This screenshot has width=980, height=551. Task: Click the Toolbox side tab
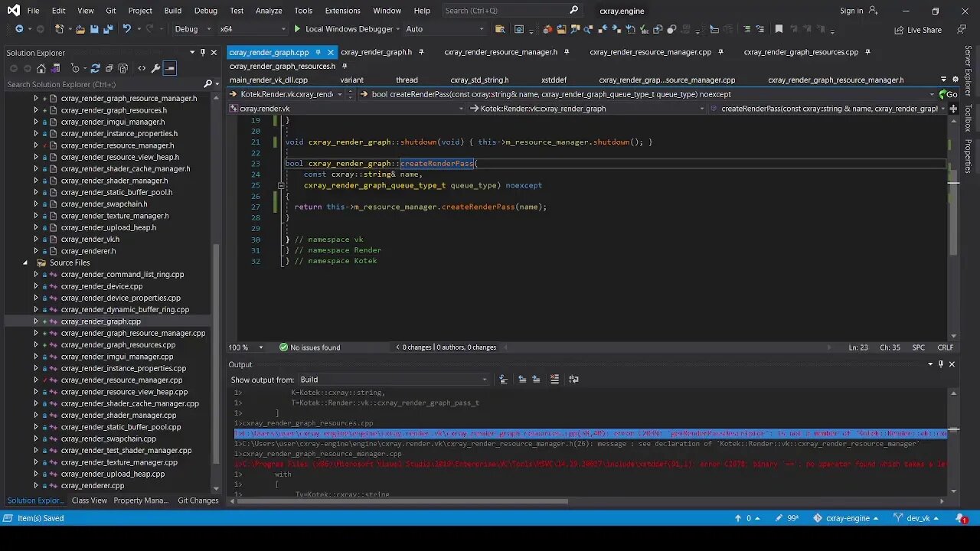968,118
